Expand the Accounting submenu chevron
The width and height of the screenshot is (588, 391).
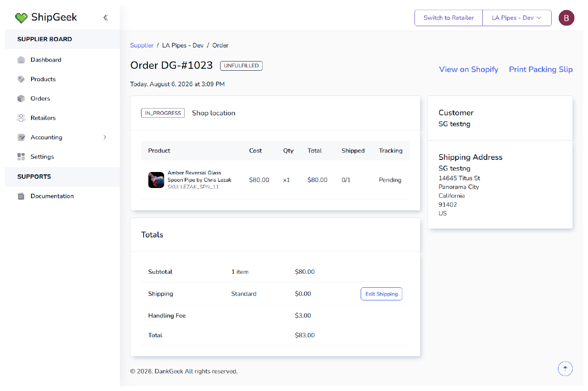click(x=105, y=137)
